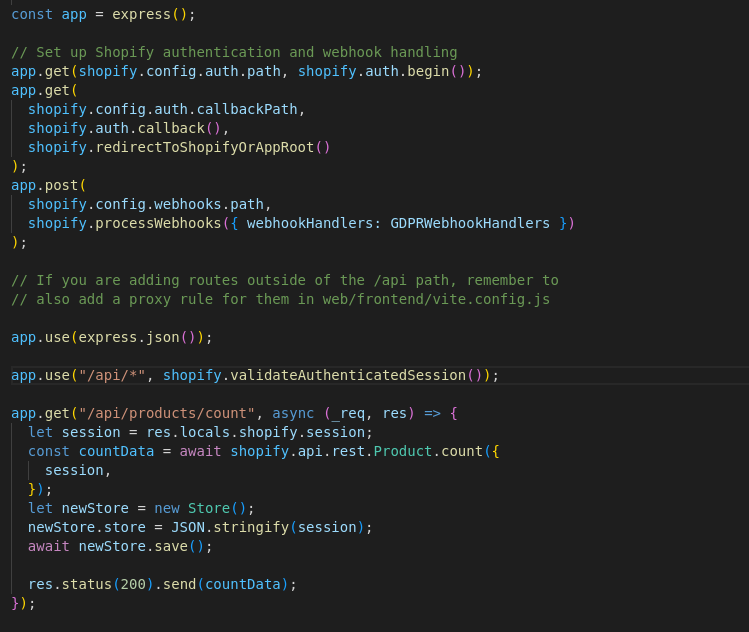Click comment 'If you are adding routes outside'
Viewport: 749px width, 632px height.
[171, 280]
